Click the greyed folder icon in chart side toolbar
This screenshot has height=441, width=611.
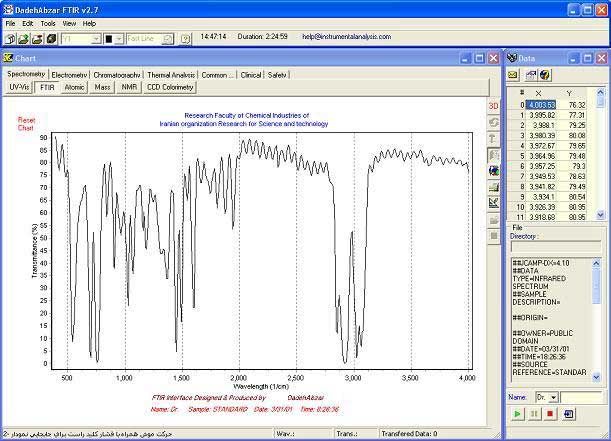pyautogui.click(x=493, y=220)
